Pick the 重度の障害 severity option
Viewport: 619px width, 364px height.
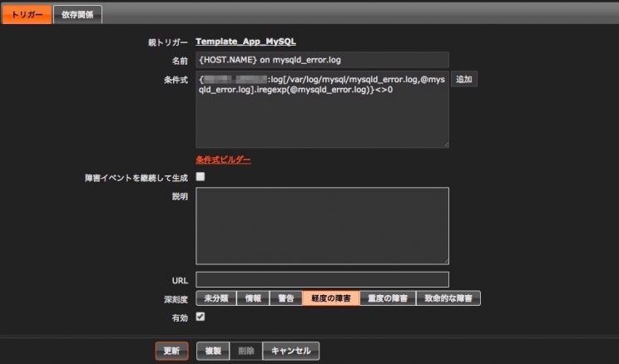(x=388, y=298)
